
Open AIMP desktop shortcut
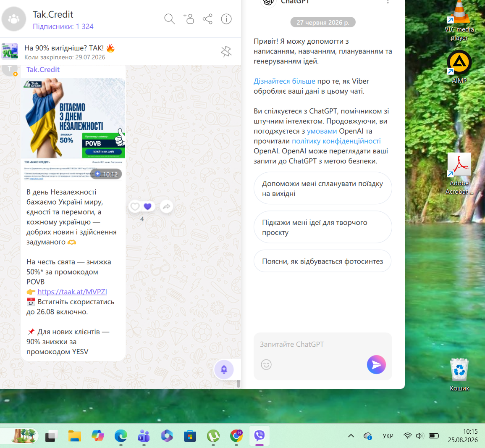[x=459, y=67]
